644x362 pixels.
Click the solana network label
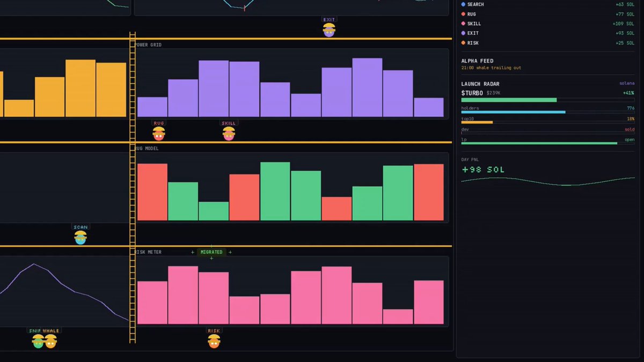tap(627, 84)
